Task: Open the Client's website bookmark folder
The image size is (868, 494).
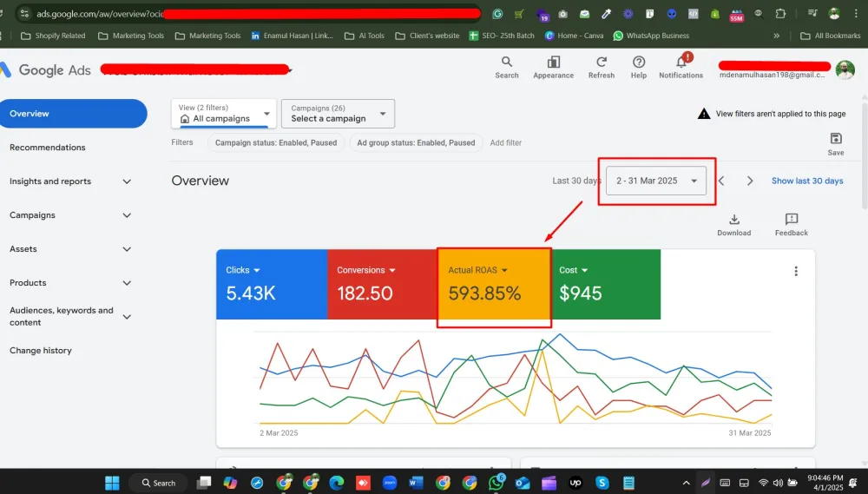Action: [427, 36]
